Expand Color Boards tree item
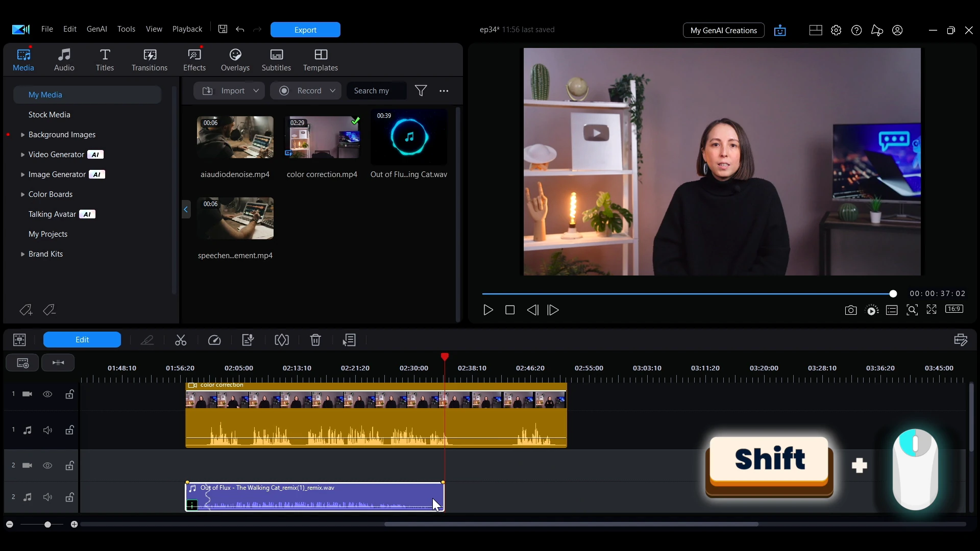Image resolution: width=980 pixels, height=551 pixels. pyautogui.click(x=22, y=195)
